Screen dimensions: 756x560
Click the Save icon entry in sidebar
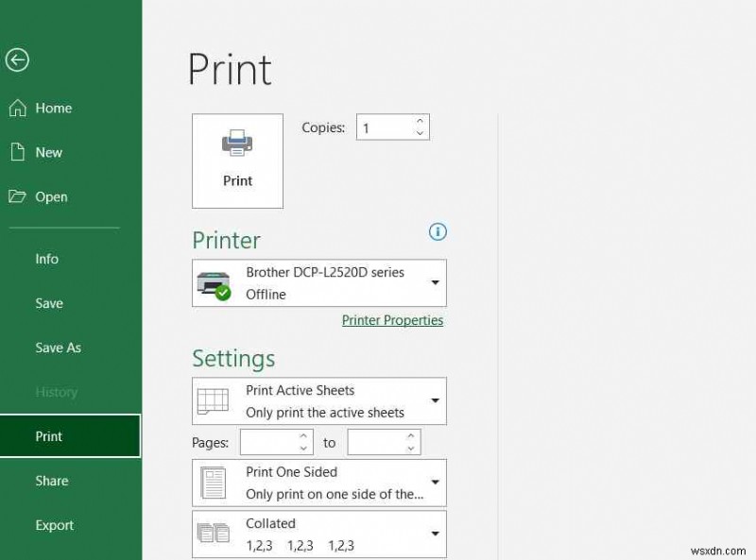[48, 303]
